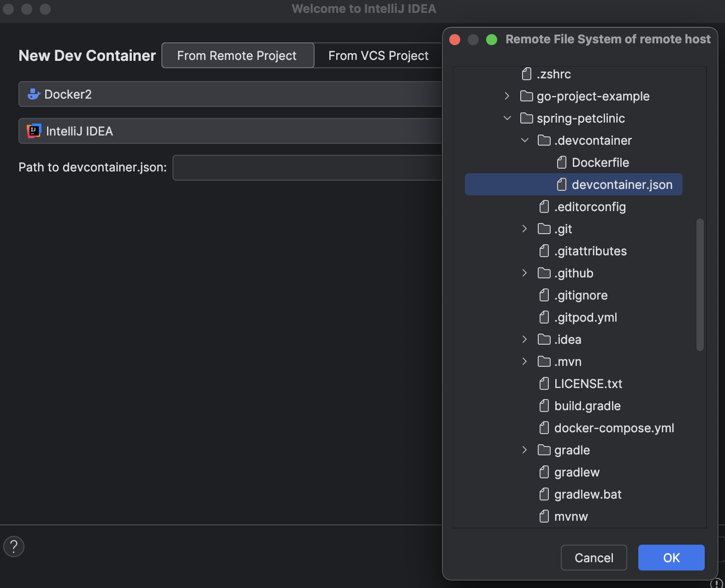Collapse the spring-petclinic tree node
Image resolution: width=725 pixels, height=588 pixels.
click(507, 118)
